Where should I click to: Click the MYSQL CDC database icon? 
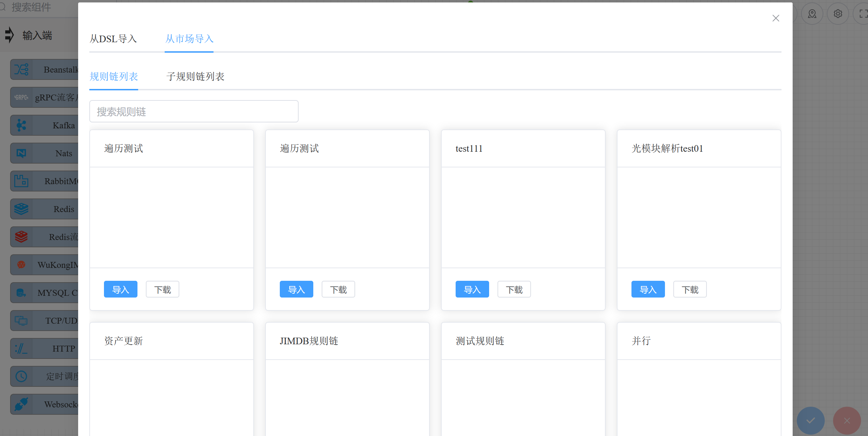[21, 293]
